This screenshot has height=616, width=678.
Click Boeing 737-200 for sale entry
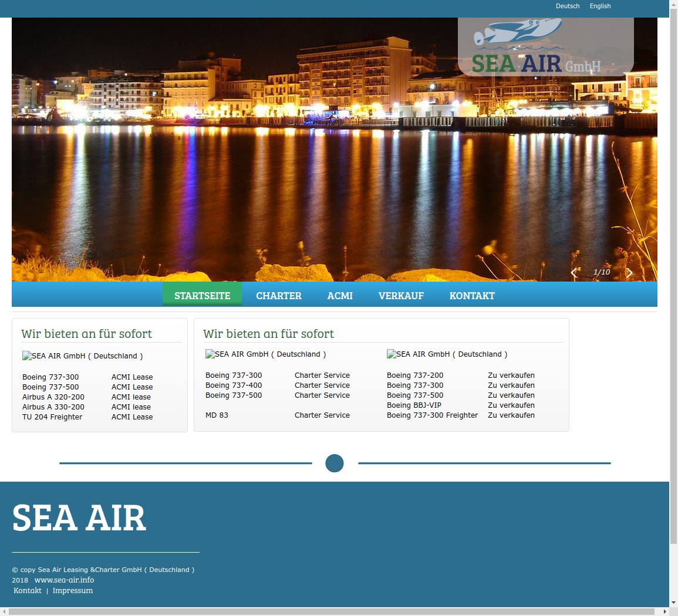coord(415,375)
